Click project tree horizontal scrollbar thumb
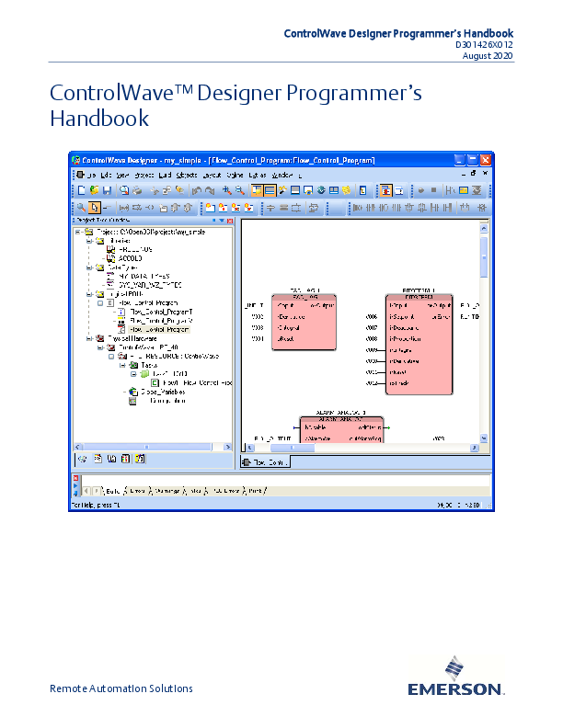Screen dimensions: 563x728 click(x=147, y=447)
